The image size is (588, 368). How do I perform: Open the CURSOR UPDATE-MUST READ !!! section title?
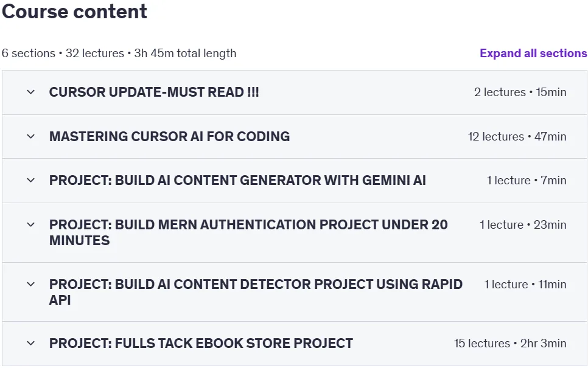click(x=154, y=92)
